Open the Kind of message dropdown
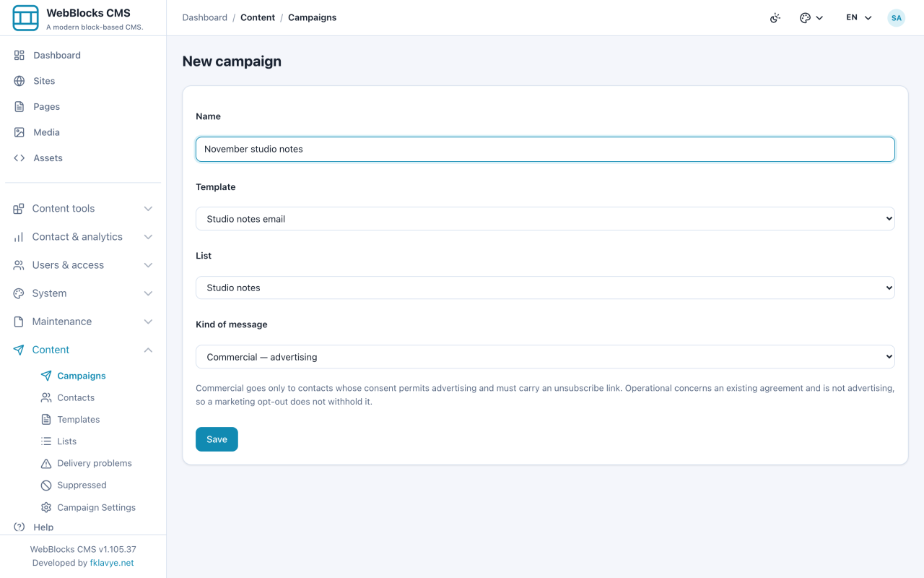Viewport: 924px width, 578px height. click(x=545, y=357)
